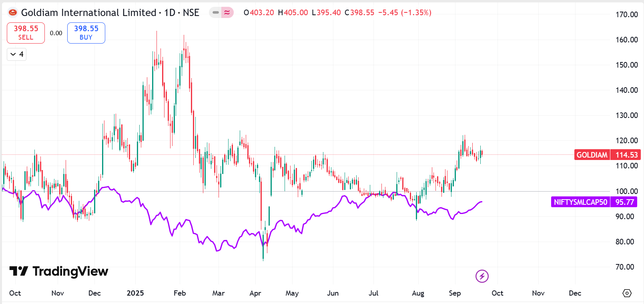Open the purple lightning go-to-realtime icon
The image size is (644, 304).
[x=482, y=276]
